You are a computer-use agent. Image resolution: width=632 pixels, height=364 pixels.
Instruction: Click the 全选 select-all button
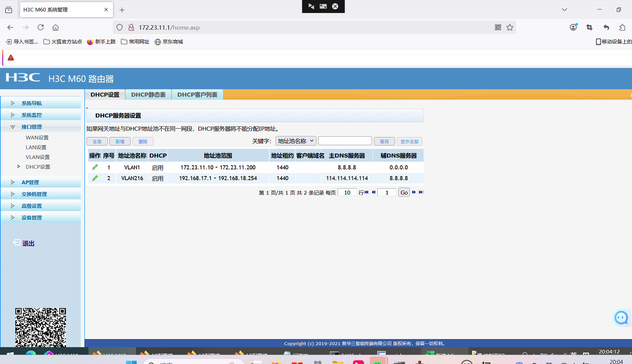[x=97, y=142]
